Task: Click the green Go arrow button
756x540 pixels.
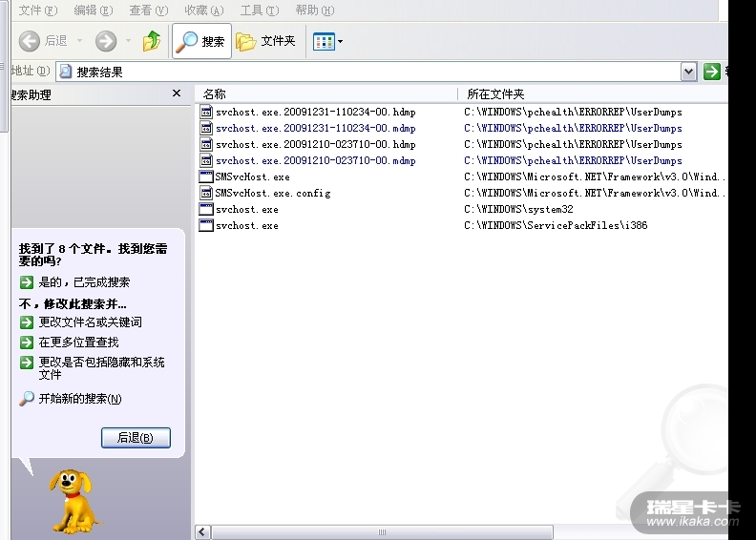Action: (711, 72)
